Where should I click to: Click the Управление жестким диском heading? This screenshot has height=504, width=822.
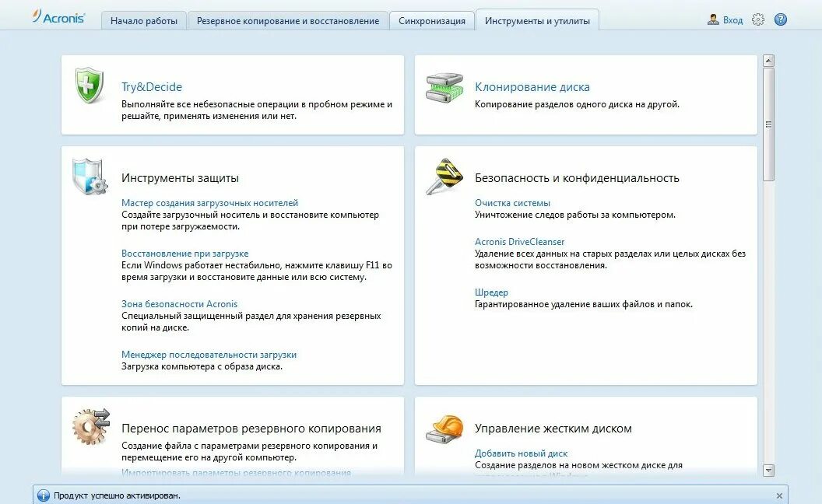(x=553, y=429)
